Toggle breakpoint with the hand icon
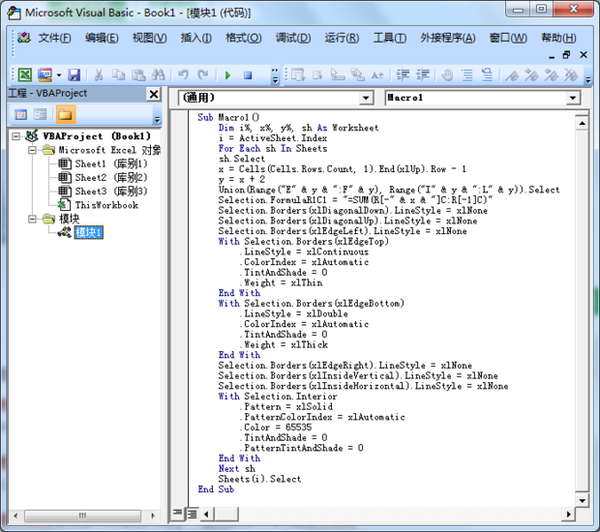Screen dimensions: 600x532 coord(447,75)
